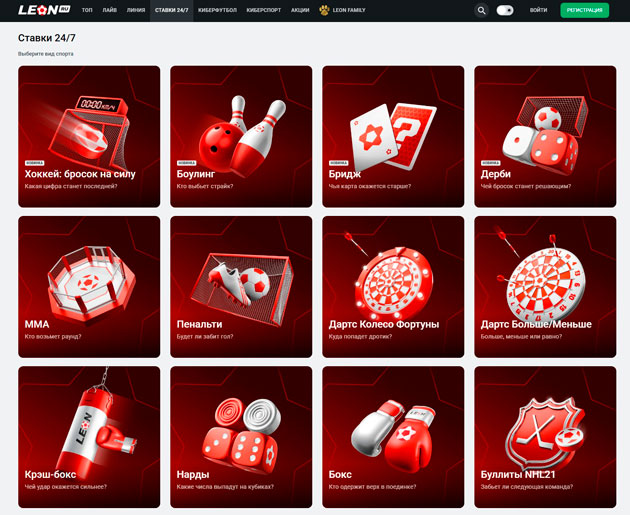Click the Нарды card title
The height and width of the screenshot is (515, 630).
click(x=193, y=474)
